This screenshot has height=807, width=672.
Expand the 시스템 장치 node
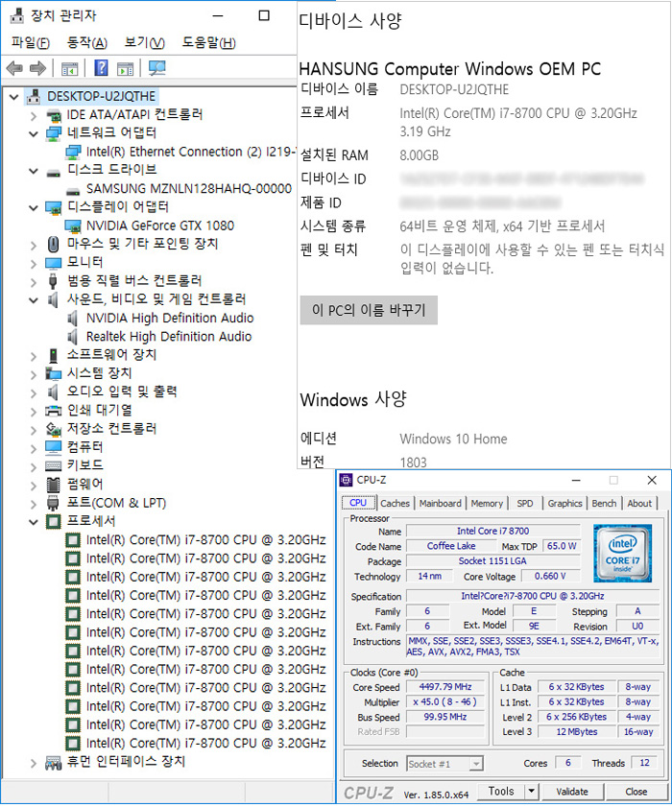pyautogui.click(x=34, y=374)
